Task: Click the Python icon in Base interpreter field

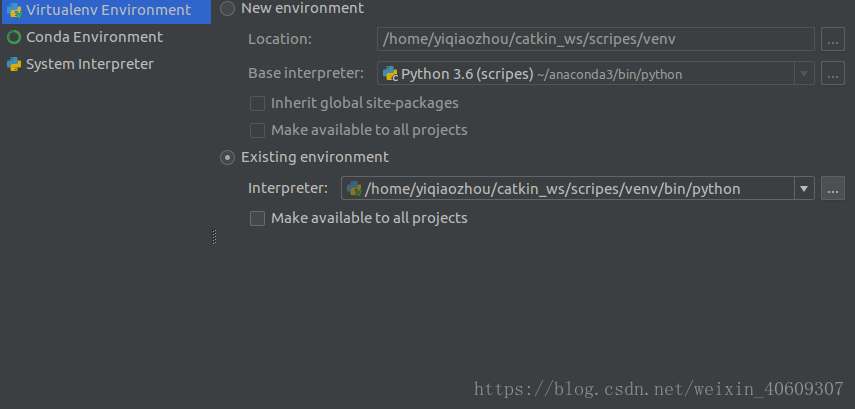Action: click(x=390, y=74)
